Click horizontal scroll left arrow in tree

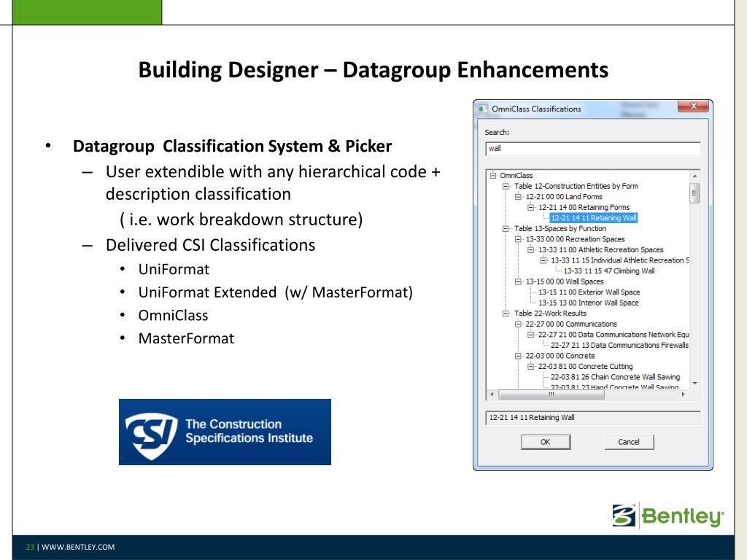click(x=492, y=394)
